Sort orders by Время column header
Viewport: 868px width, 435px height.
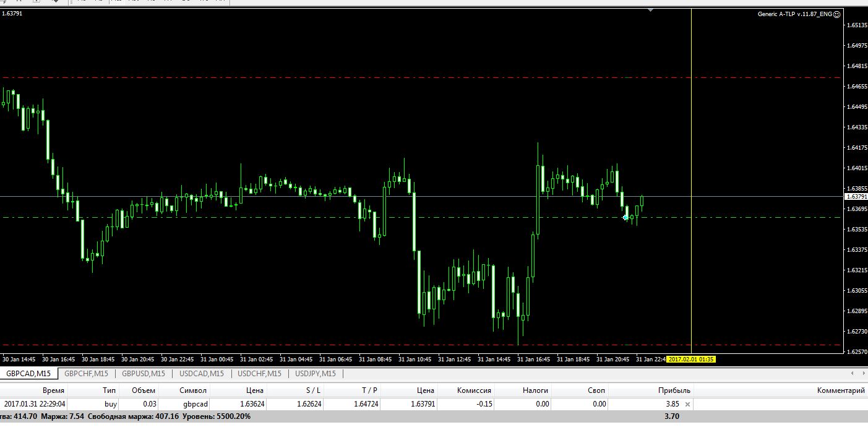pos(53,390)
